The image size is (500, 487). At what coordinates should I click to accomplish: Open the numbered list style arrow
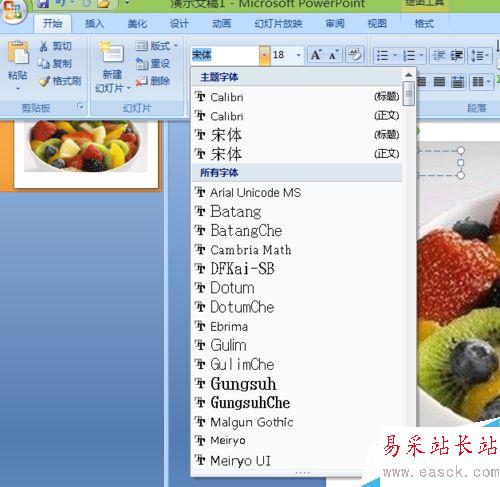421,55
